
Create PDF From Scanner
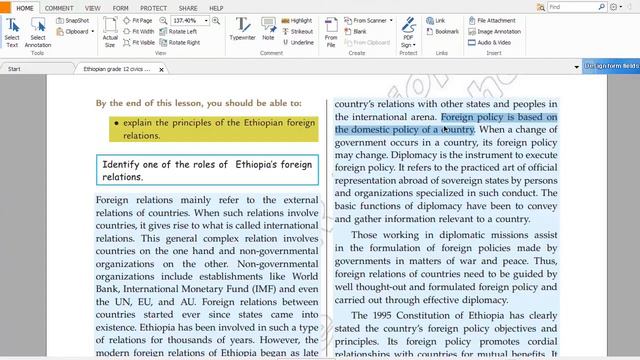tap(365, 20)
